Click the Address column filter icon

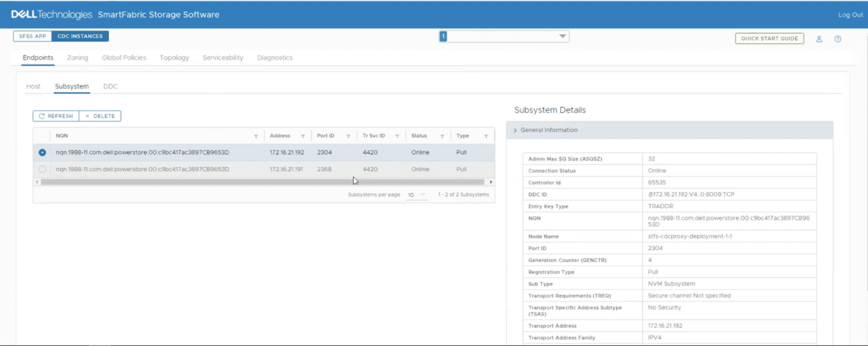coord(303,136)
